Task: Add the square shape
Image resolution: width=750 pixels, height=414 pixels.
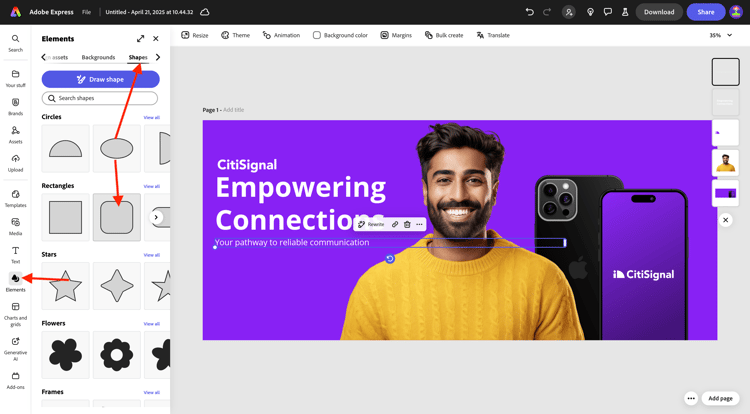Action: (66, 217)
